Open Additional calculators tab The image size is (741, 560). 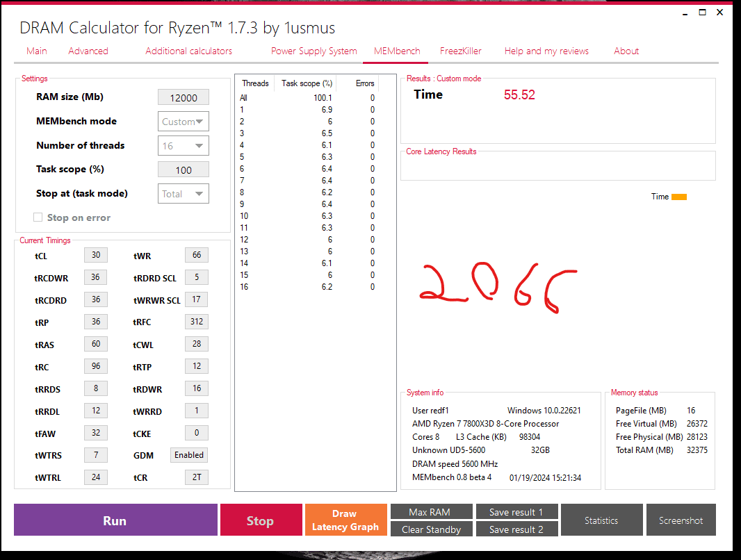tap(189, 51)
